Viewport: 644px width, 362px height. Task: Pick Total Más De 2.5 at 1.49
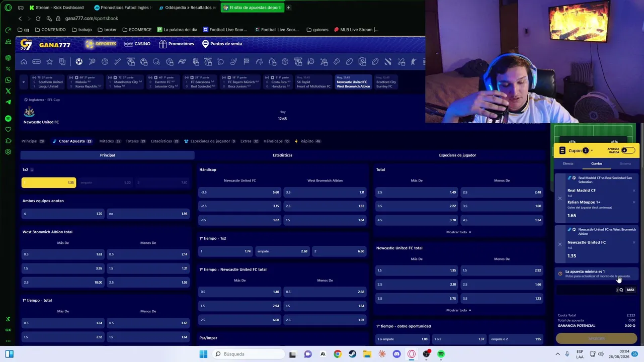coord(417,192)
